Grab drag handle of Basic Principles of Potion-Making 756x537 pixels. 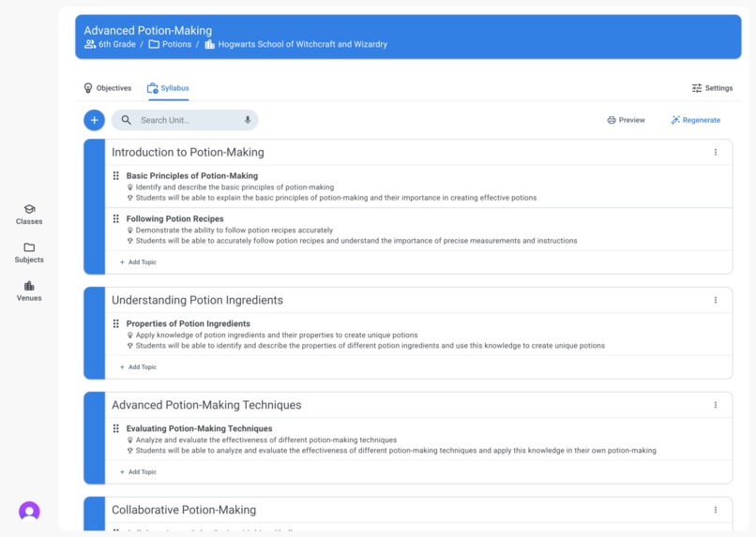coord(115,176)
